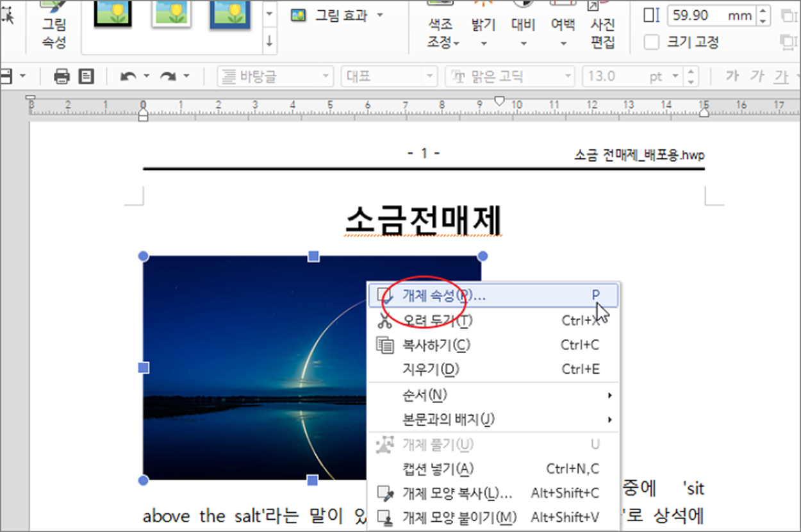The width and height of the screenshot is (801, 532).
Task: Edit the 59.90 mm height field
Action: 711,15
